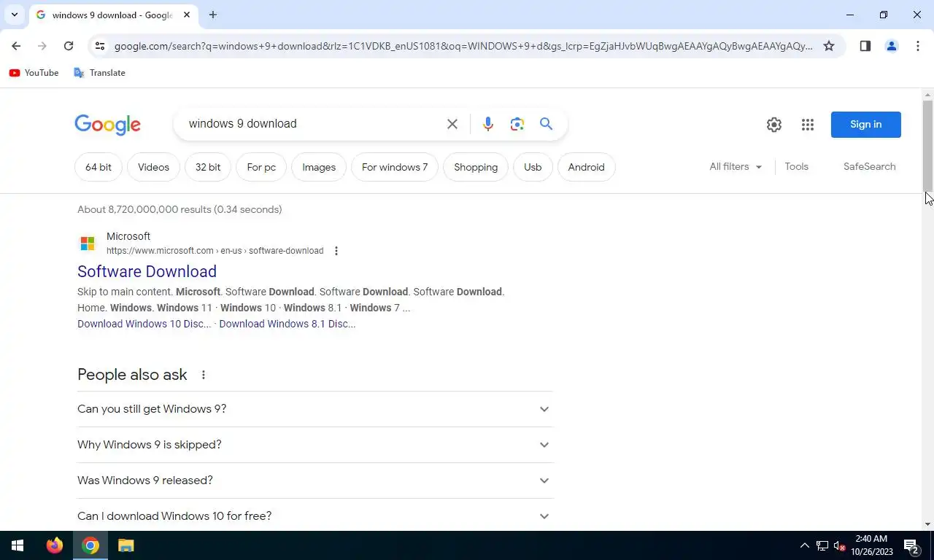Open Download Windows 8.1 Disc... sitelink

[x=287, y=324]
